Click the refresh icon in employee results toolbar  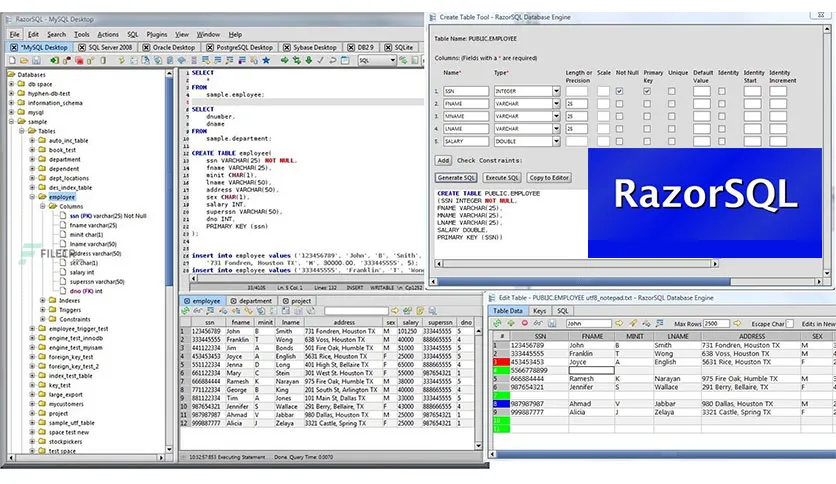[186, 311]
